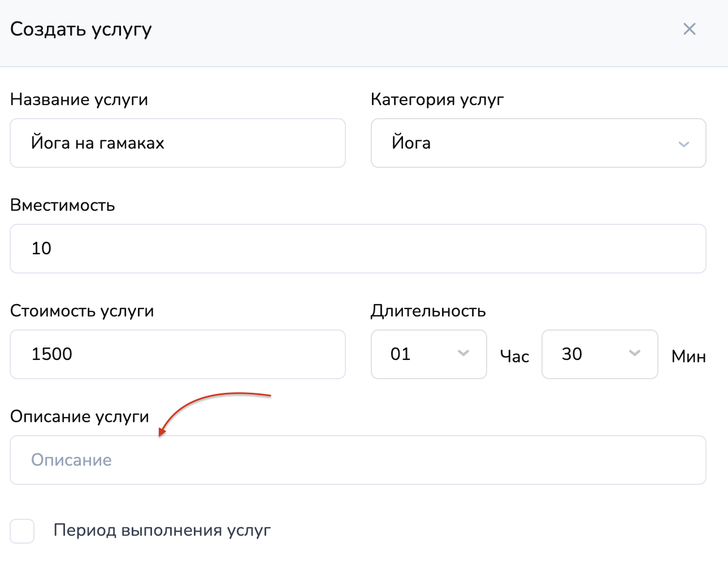
Task: Click the Категория услуг label
Action: tap(437, 99)
